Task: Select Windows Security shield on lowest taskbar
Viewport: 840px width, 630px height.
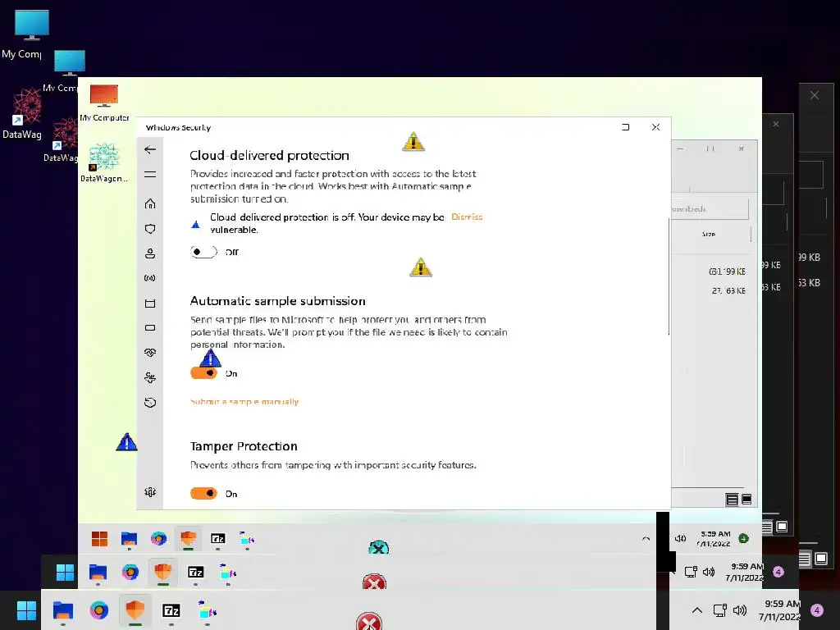Action: coord(135,610)
